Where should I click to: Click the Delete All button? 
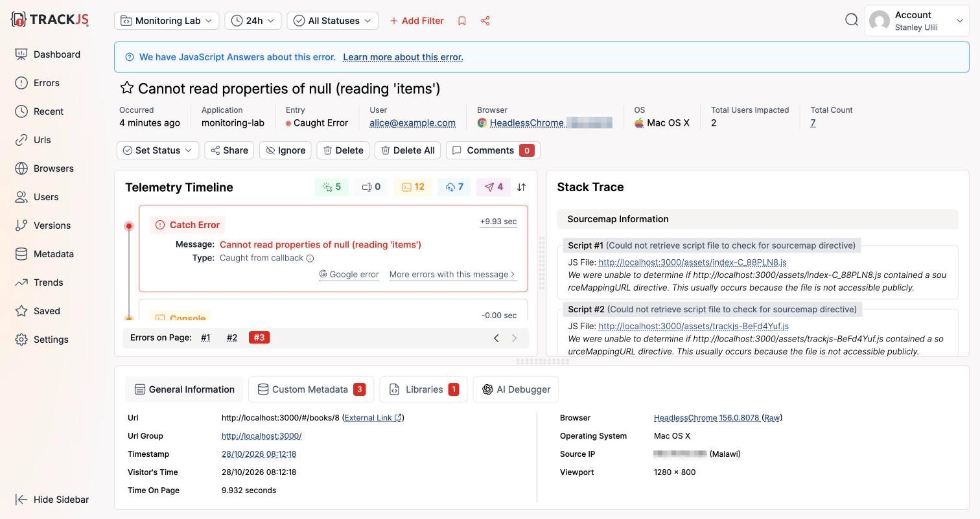point(408,150)
